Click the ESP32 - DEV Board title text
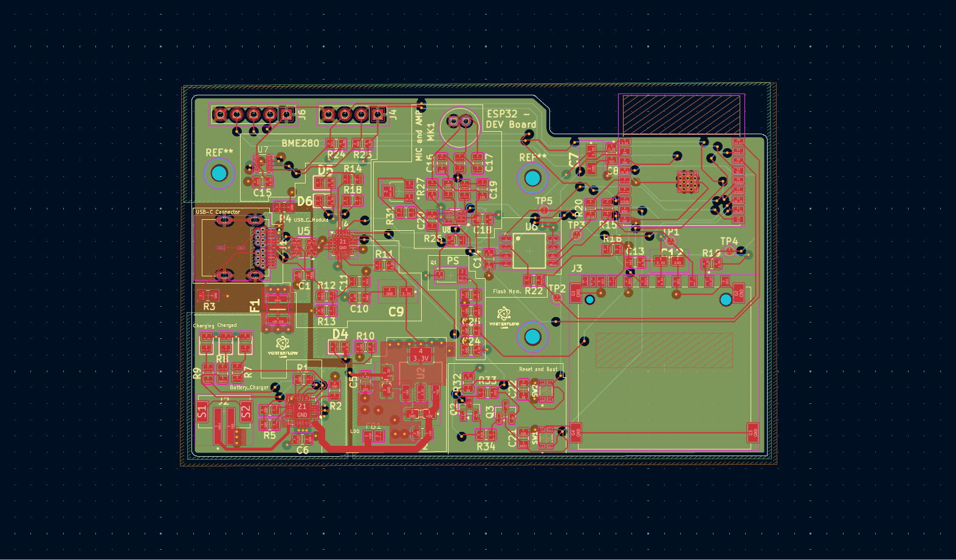This screenshot has height=560, width=956. (x=511, y=119)
